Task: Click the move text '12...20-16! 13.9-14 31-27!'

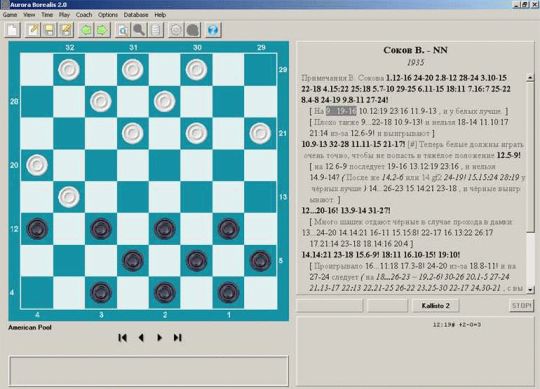Action: tap(346, 211)
